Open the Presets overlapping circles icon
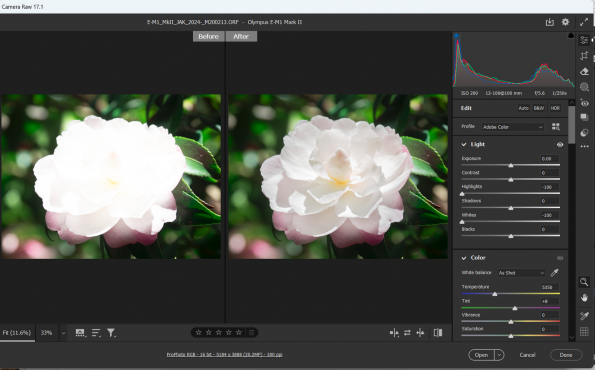 (x=584, y=132)
